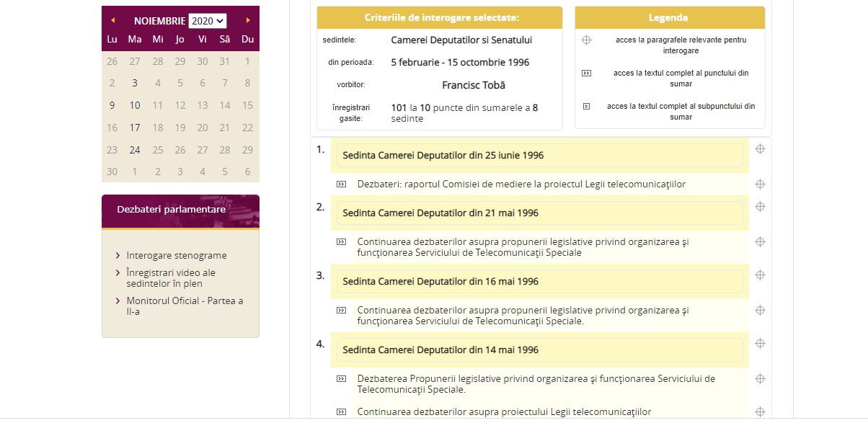Screen dimensions: 868x423
Task: Click crosshair icon beside 16 mai 1996 session
Action: [x=760, y=275]
